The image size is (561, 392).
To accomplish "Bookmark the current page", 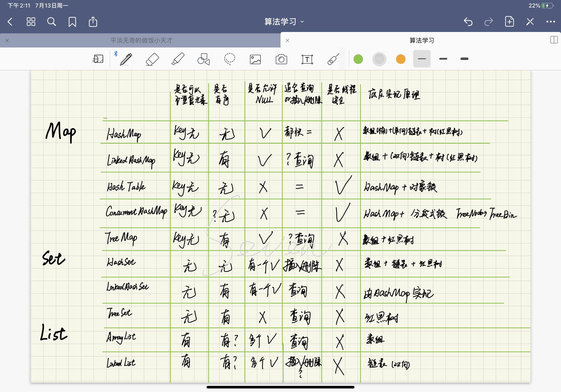I will (x=72, y=22).
